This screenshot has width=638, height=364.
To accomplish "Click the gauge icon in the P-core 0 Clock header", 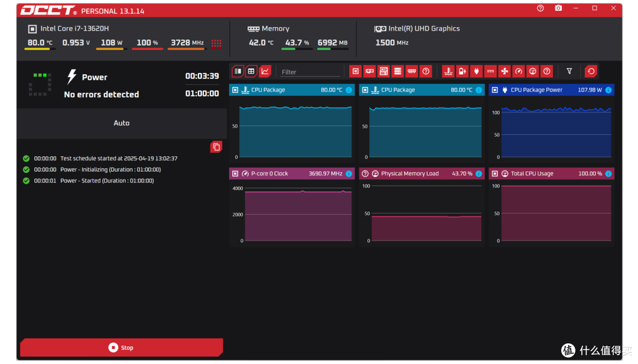I will 245,173.
